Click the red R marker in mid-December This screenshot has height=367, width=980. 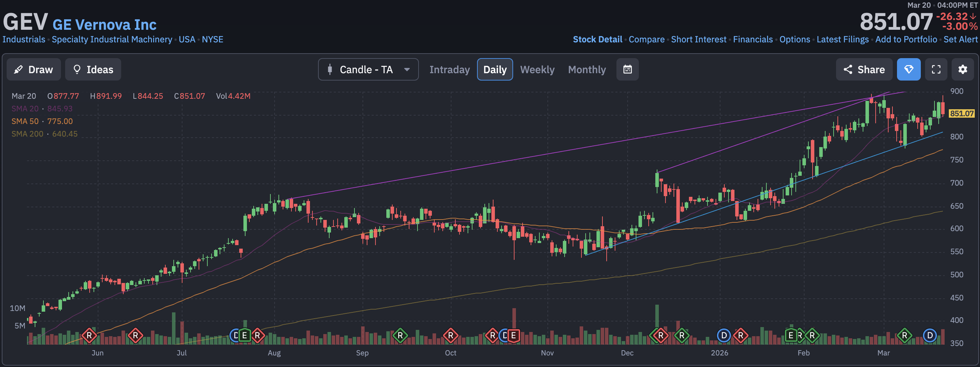point(661,335)
